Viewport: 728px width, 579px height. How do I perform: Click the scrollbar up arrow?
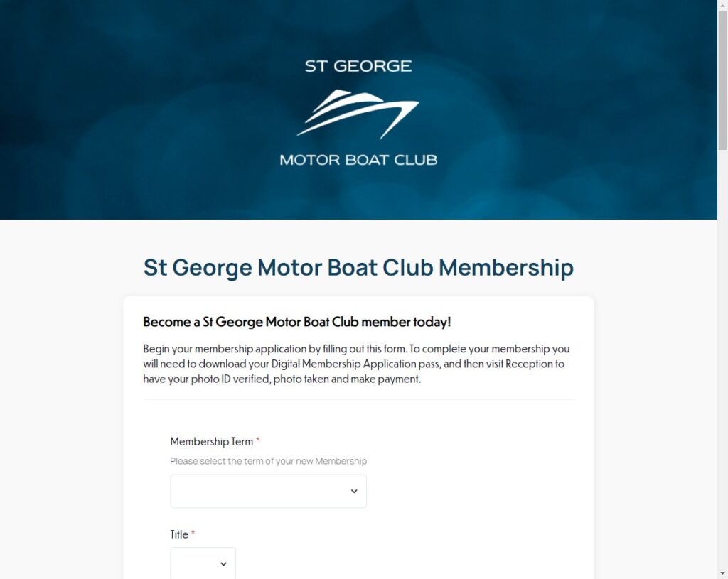pyautogui.click(x=722, y=5)
